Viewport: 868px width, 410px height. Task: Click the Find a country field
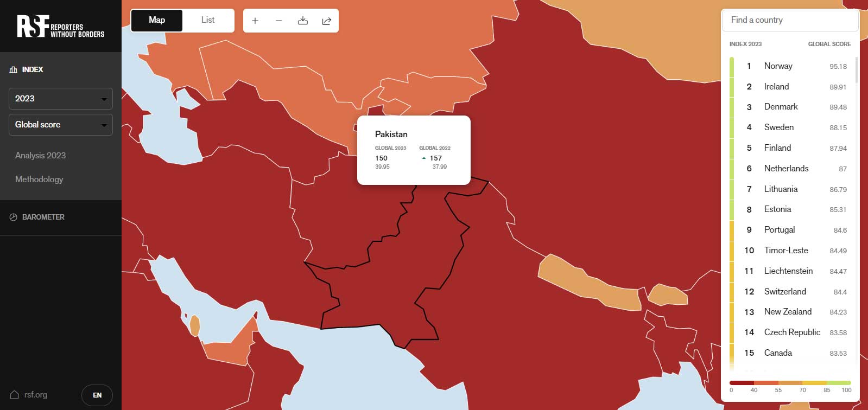point(790,20)
